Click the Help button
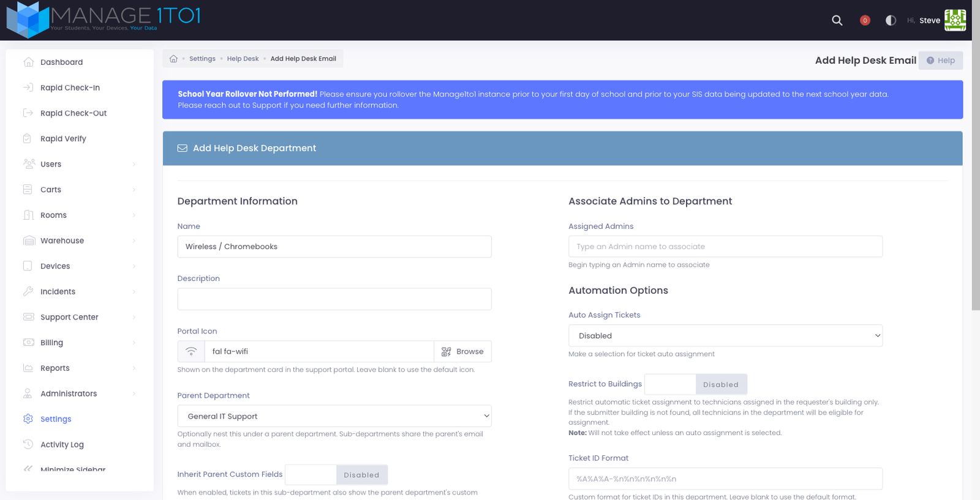 click(941, 61)
